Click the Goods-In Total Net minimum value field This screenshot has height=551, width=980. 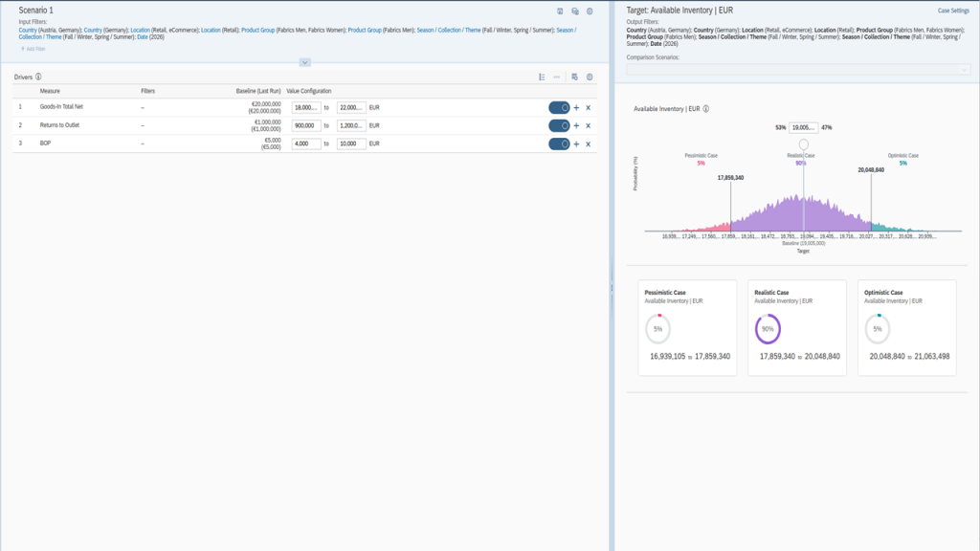305,108
